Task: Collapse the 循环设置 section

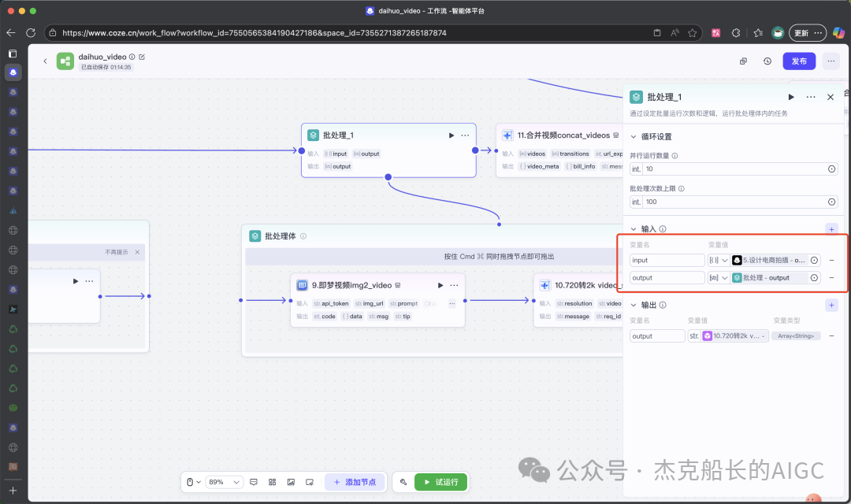Action: coord(634,137)
